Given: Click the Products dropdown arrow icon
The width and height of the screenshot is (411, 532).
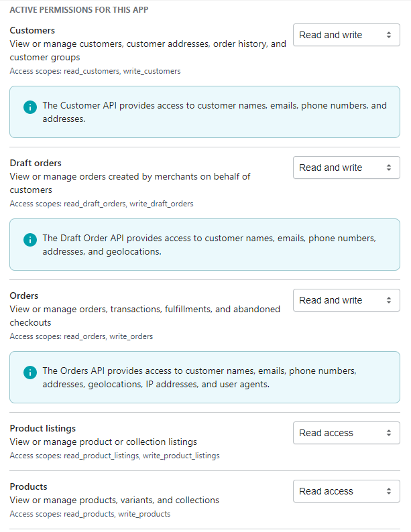Looking at the screenshot, I should tap(389, 491).
